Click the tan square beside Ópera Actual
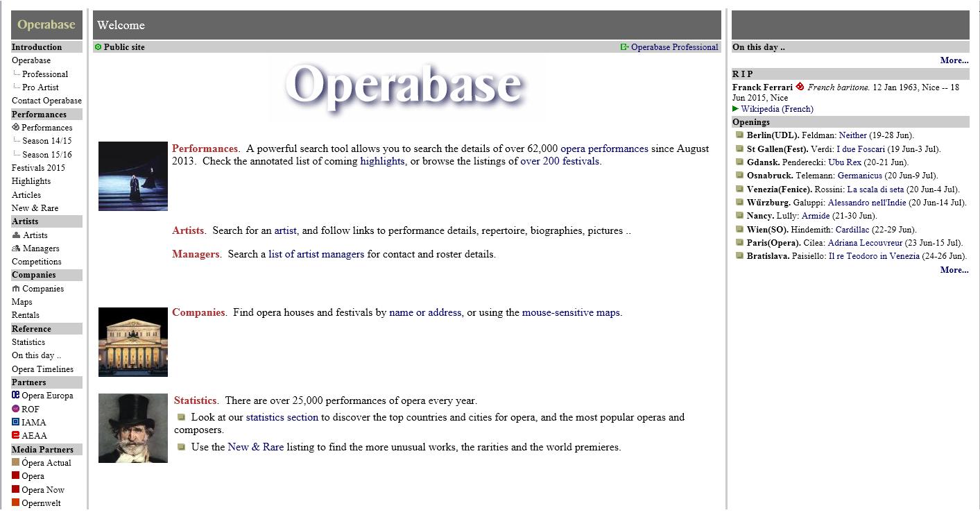Viewport: 980px width, 524px height. coord(16,462)
